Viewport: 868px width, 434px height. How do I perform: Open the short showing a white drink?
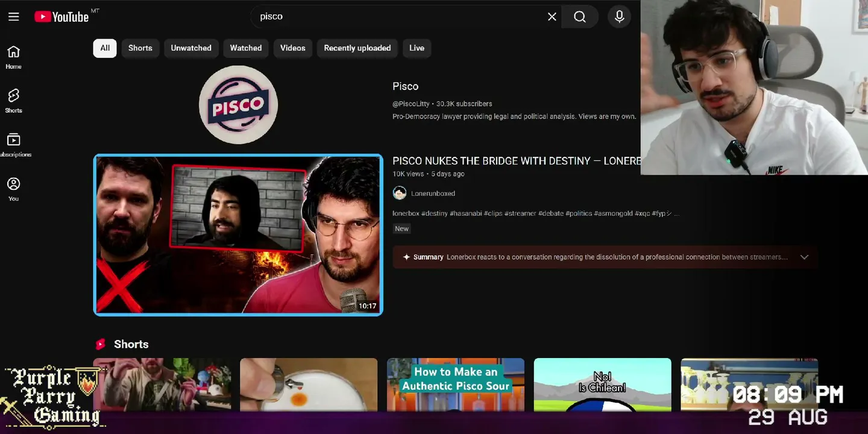tap(309, 385)
